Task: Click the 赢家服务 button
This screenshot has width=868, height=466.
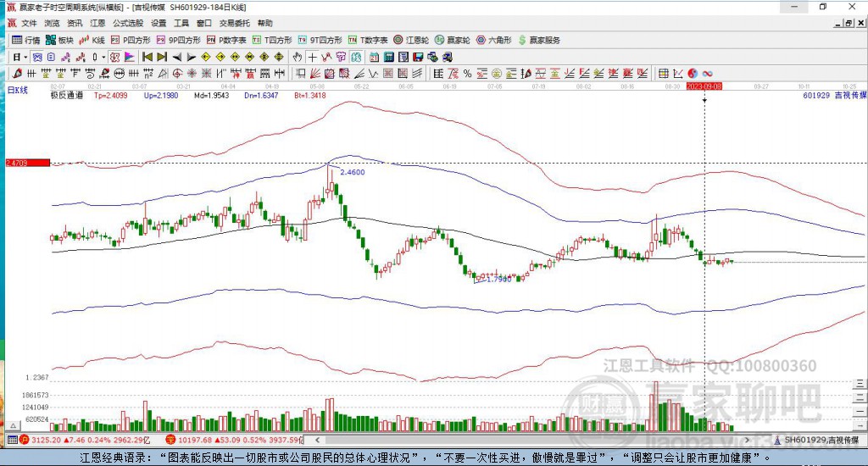Action: 539,40
